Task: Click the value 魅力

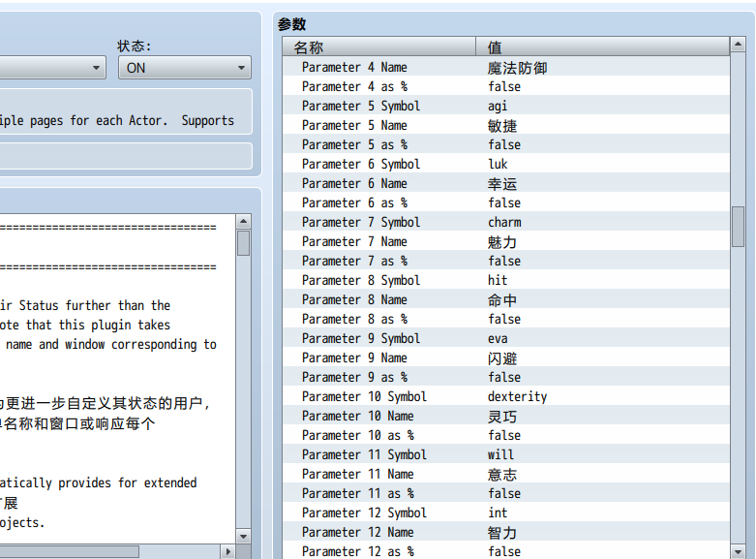Action: click(x=502, y=242)
